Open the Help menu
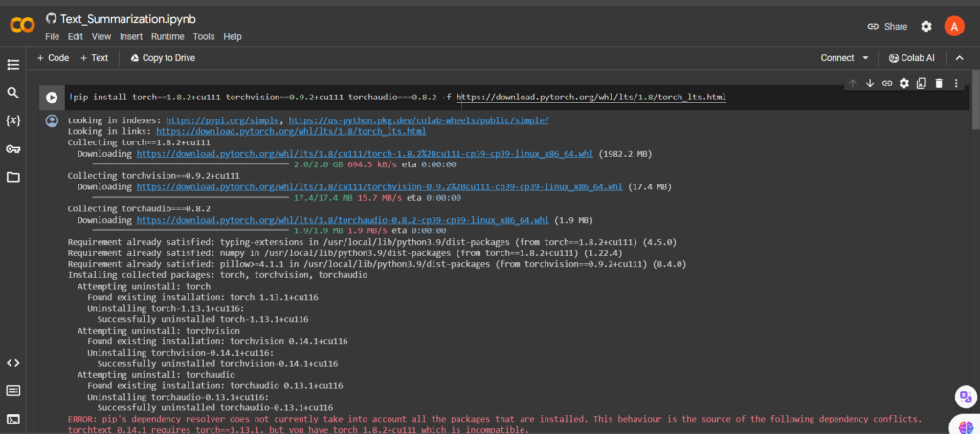980x434 pixels. (x=233, y=37)
